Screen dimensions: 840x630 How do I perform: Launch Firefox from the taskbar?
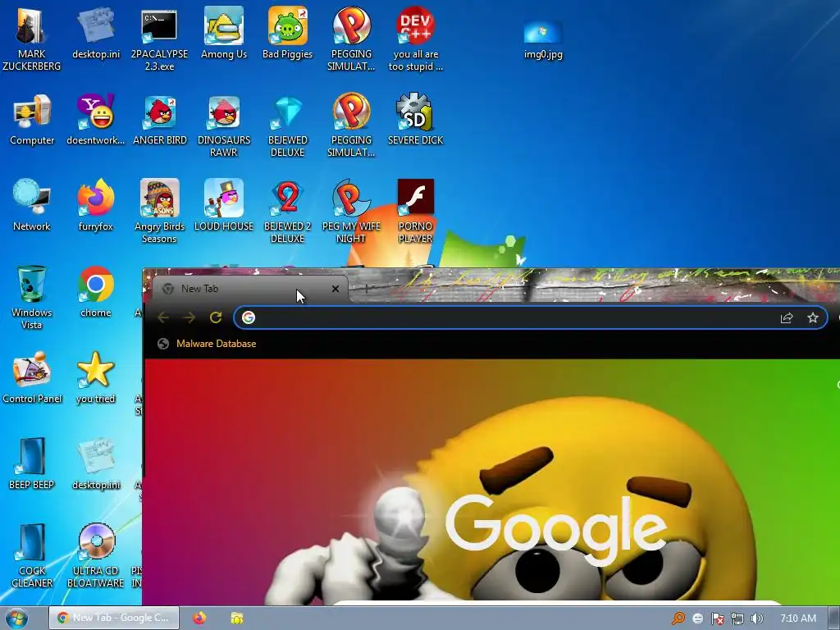(x=199, y=618)
